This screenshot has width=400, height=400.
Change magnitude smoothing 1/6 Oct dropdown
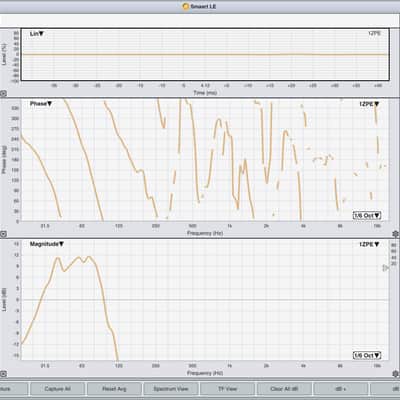coord(367,356)
